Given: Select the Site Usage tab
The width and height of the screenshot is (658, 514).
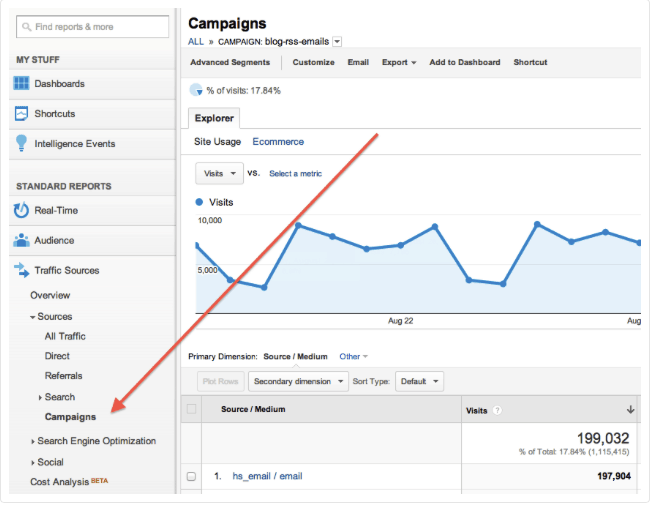Looking at the screenshot, I should [x=217, y=141].
